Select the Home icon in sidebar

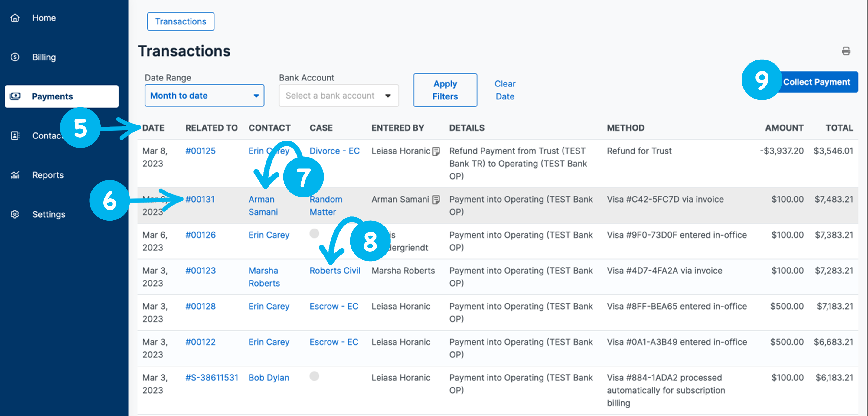point(15,18)
